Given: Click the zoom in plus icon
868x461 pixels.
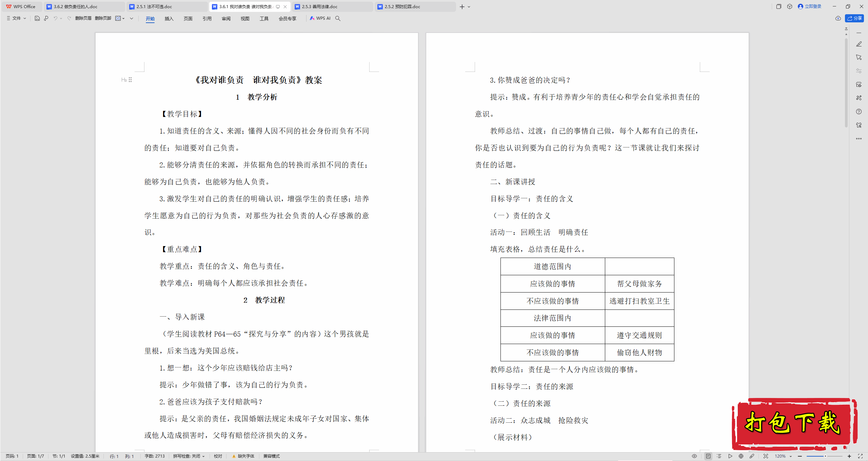Looking at the screenshot, I should (849, 456).
